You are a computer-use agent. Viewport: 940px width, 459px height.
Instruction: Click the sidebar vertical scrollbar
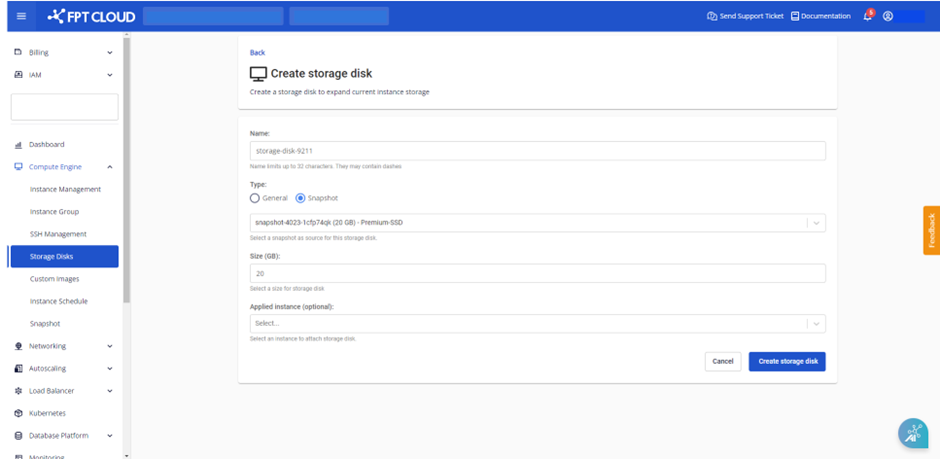click(126, 170)
